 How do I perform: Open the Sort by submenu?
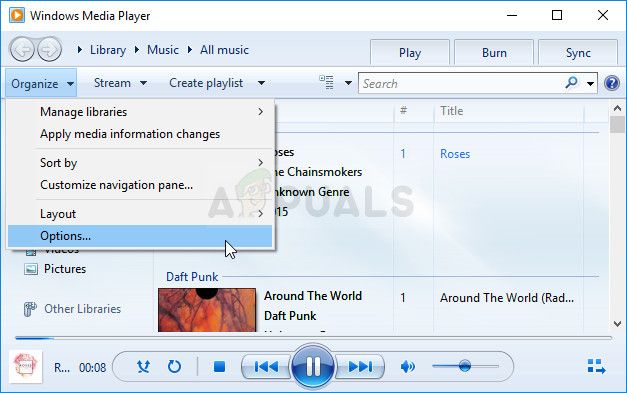[x=140, y=163]
